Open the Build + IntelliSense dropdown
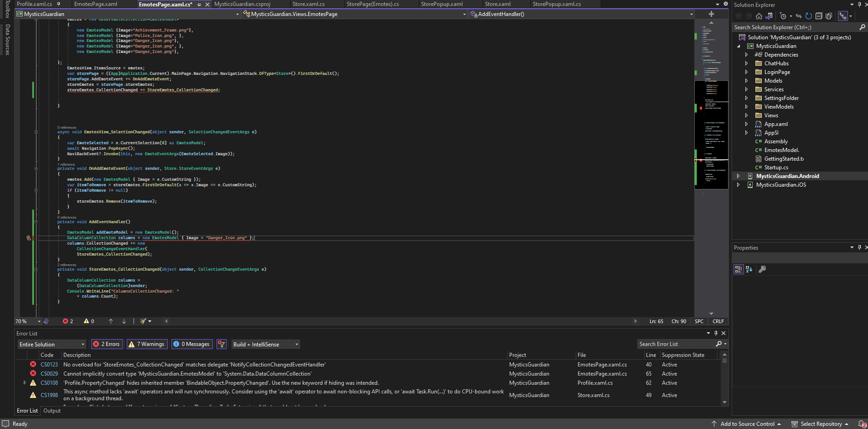868x429 pixels. [x=266, y=344]
